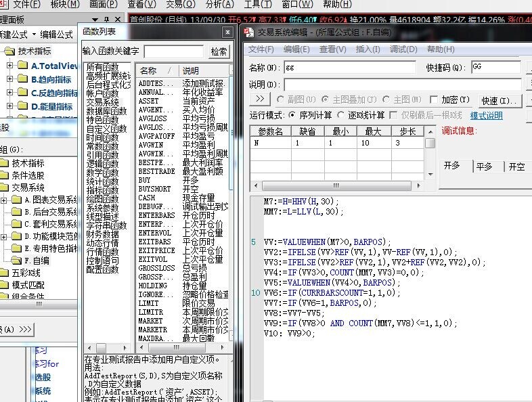Open 插入(I) menu in trading system editor

[x=368, y=49]
